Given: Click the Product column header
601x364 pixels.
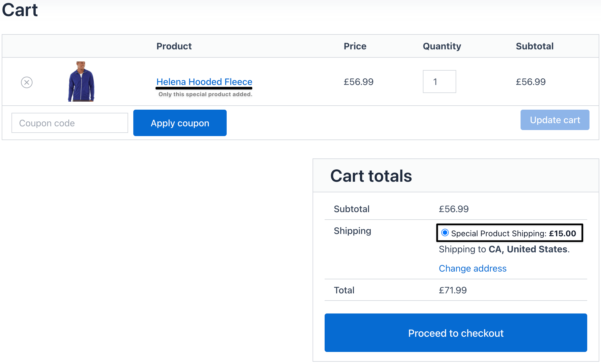Looking at the screenshot, I should tap(174, 46).
